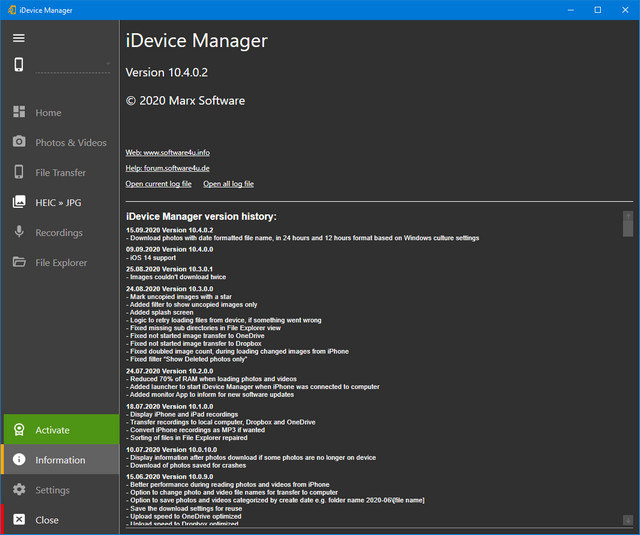Click the Home grid icon
The height and width of the screenshot is (535, 640).
[x=19, y=113]
